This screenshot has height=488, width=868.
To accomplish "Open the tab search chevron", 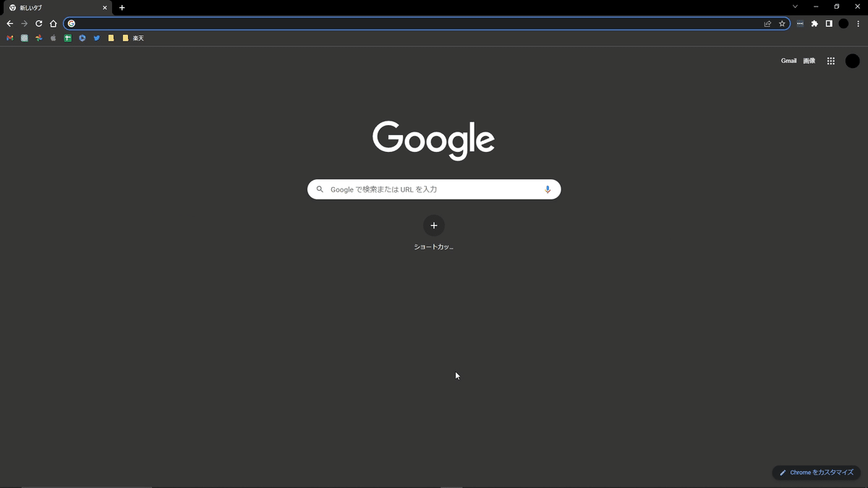I will point(795,7).
